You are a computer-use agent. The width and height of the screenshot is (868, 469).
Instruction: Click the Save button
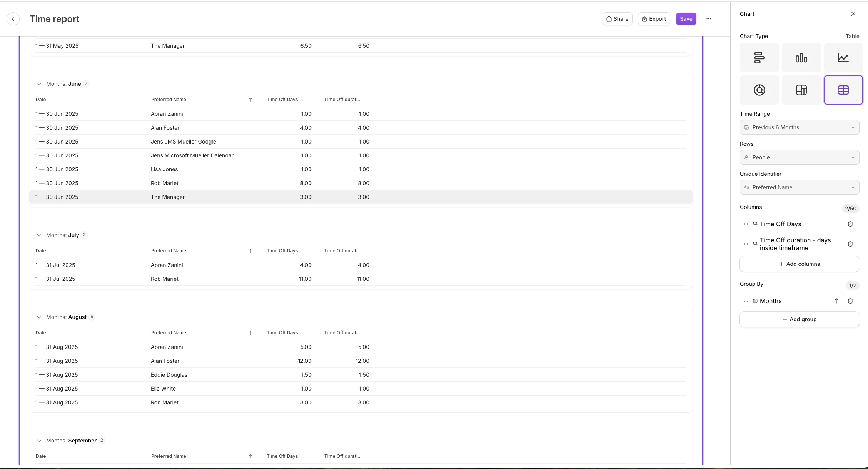pos(686,19)
